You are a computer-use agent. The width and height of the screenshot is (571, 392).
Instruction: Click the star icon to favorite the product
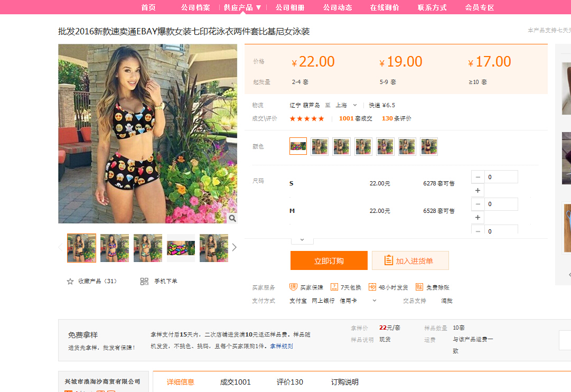70,282
